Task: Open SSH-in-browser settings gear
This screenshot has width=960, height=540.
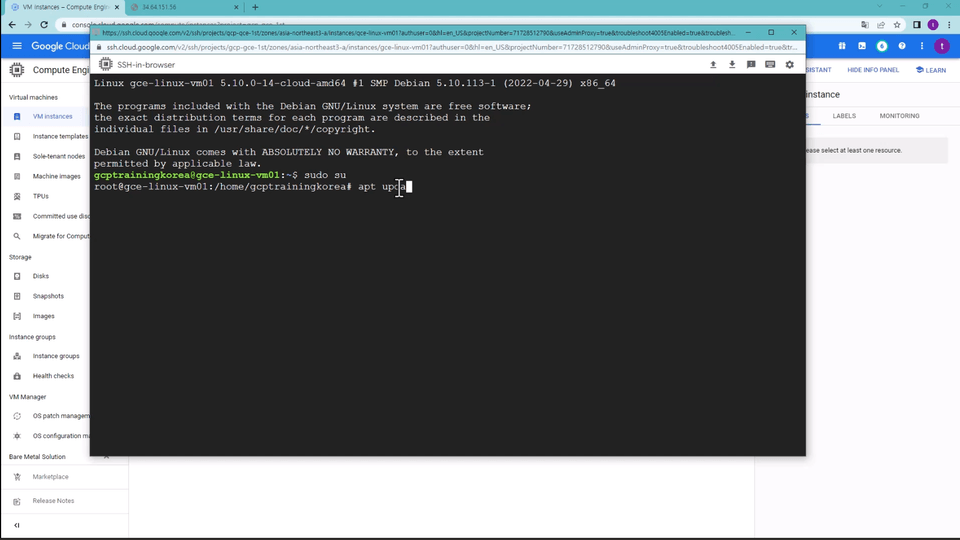Action: click(790, 64)
